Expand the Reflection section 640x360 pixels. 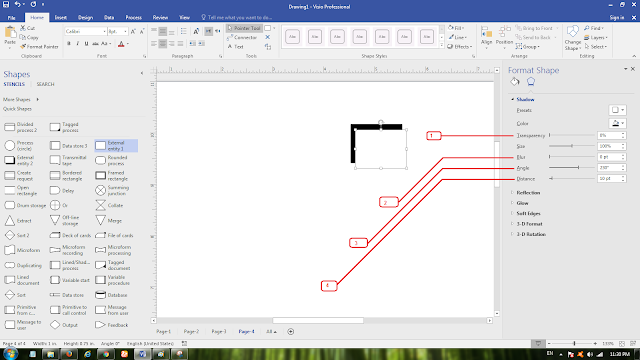[528, 193]
